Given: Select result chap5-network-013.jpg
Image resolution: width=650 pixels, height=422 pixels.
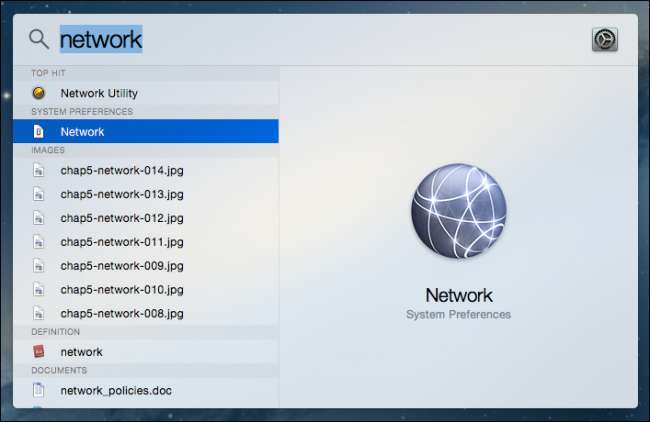Looking at the screenshot, I should tap(146, 194).
